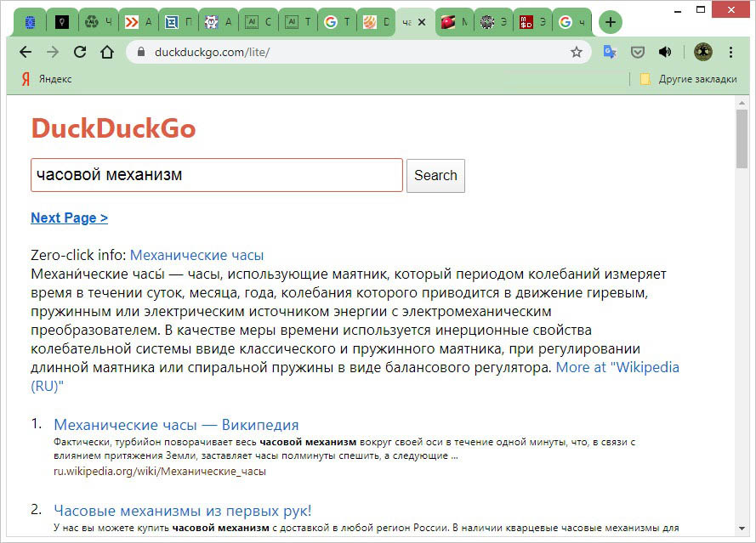Click the search field with часовой механизм
Screen dimensions: 756x543
pos(217,175)
